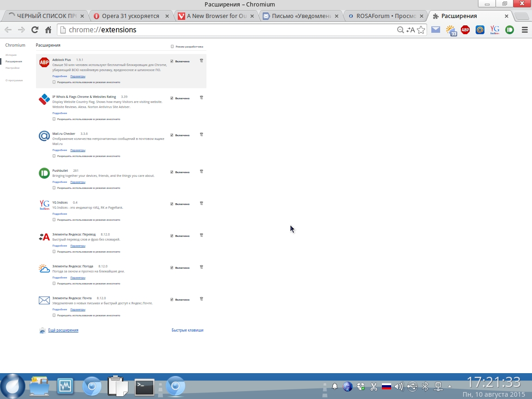Click the Russian flag keyboard layout indicator

[x=387, y=387]
